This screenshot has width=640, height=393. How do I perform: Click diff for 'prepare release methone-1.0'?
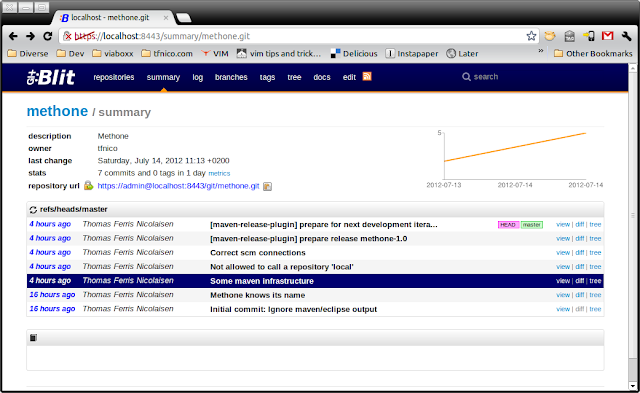point(580,239)
